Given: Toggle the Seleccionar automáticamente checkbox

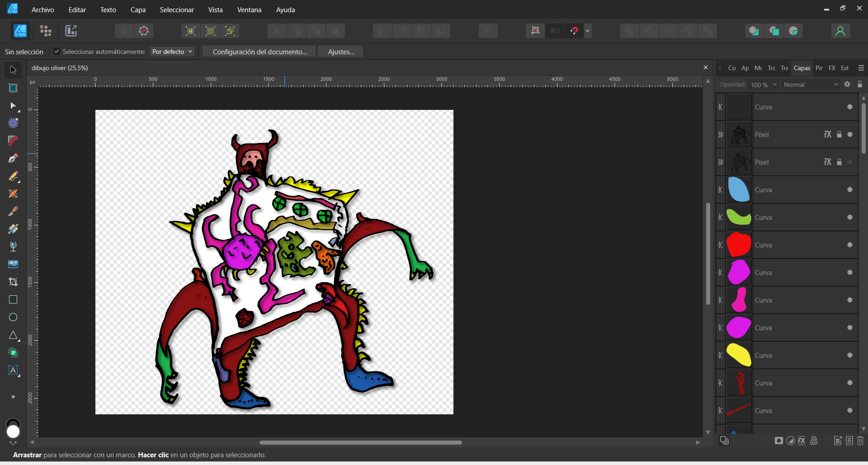Looking at the screenshot, I should 57,52.
